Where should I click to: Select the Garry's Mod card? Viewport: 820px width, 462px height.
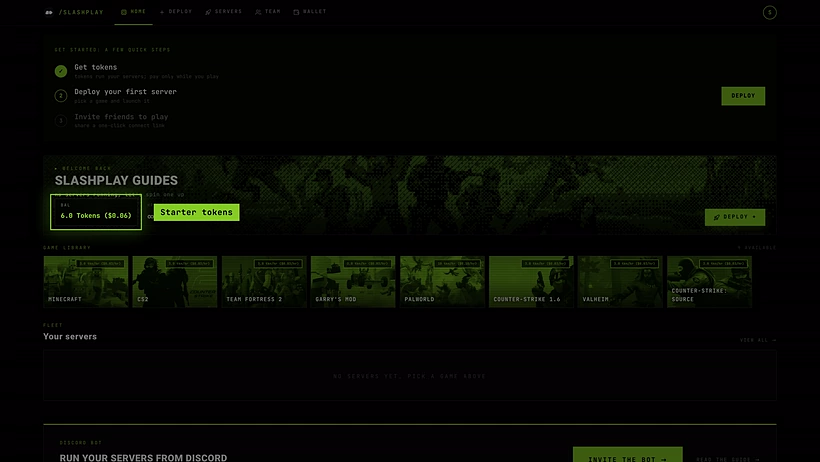(x=353, y=281)
